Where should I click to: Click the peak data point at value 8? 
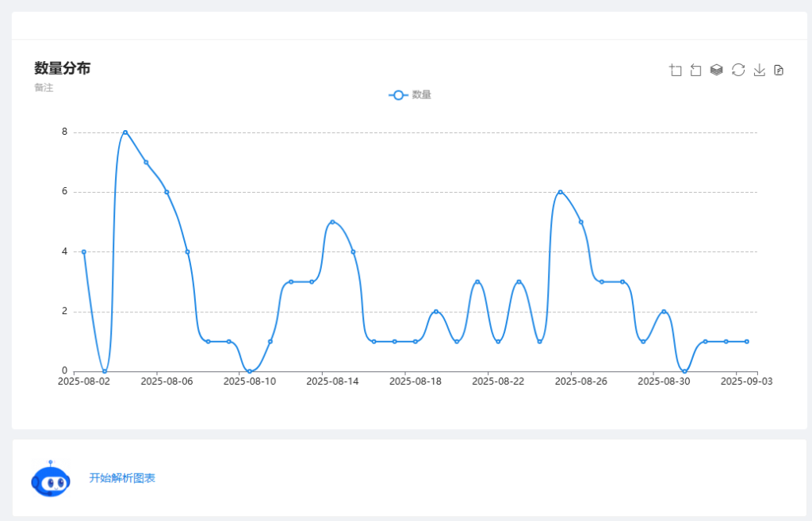125,132
